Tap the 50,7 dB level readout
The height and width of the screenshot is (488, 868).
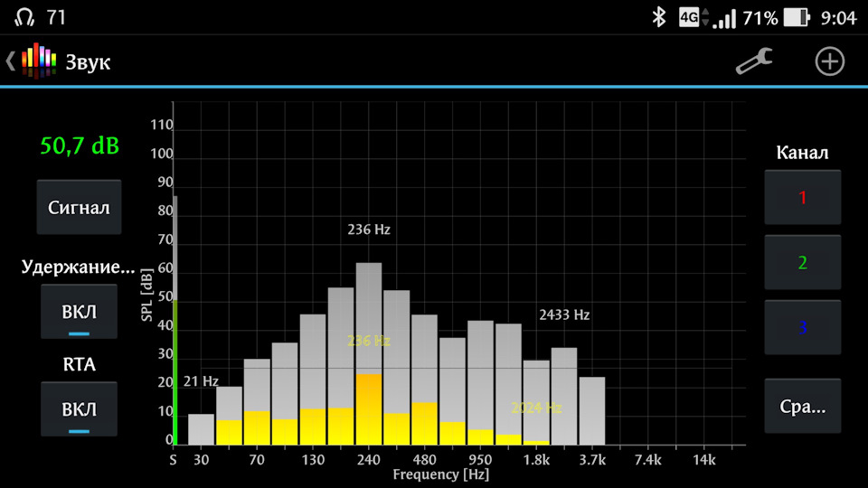tap(80, 145)
